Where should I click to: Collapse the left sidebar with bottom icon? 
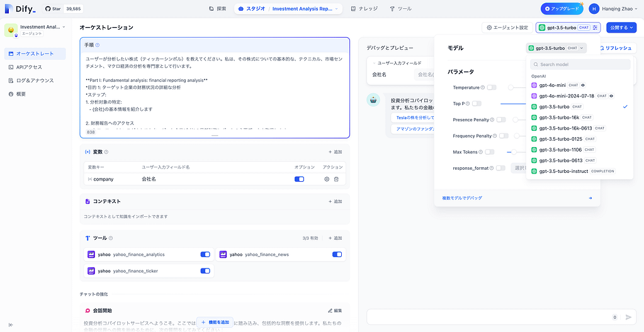coord(11,324)
